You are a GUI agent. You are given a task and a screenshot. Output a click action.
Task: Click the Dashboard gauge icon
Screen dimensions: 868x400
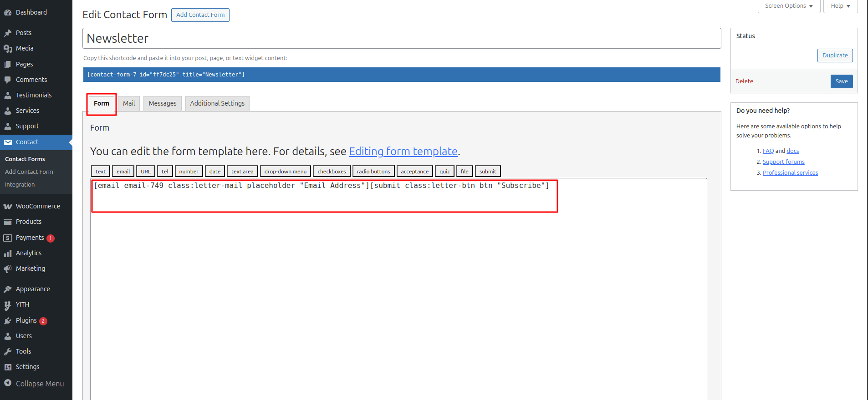click(x=8, y=13)
